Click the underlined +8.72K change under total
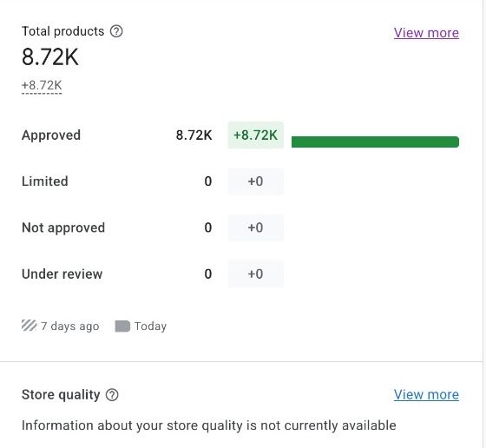Image resolution: width=486 pixels, height=448 pixels. coord(42,85)
